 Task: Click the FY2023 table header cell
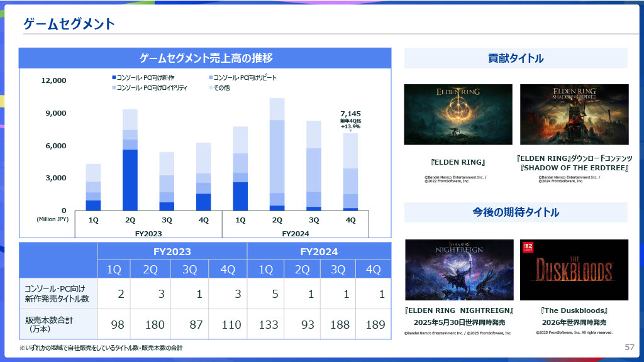point(172,251)
